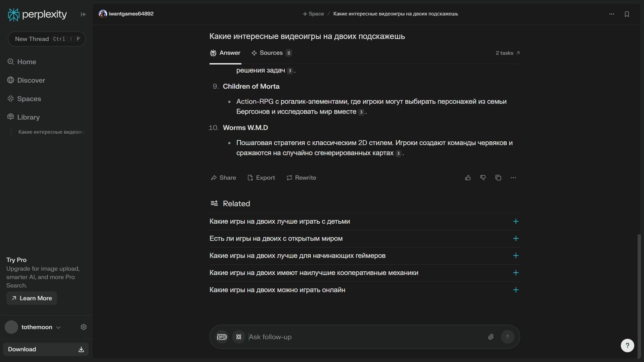Screen dimensions: 644x362
Task: Toggle Pro search mode
Action: coord(222,337)
